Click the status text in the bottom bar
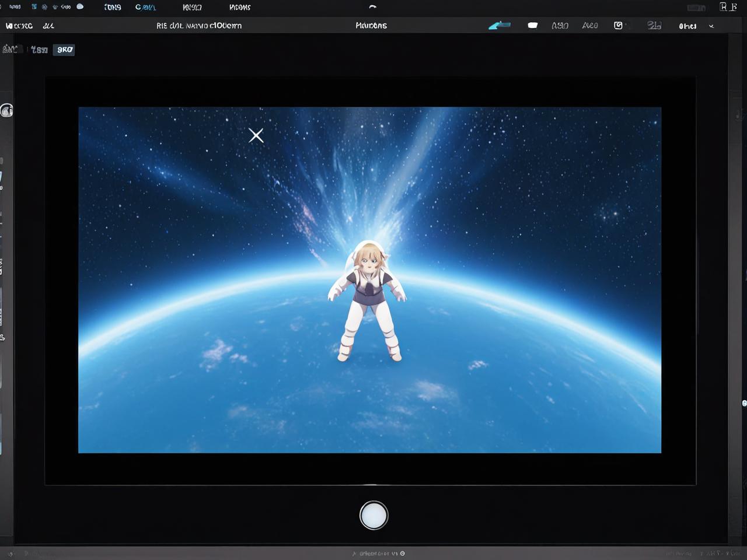Viewport: 747px width, 560px height. pyautogui.click(x=378, y=553)
